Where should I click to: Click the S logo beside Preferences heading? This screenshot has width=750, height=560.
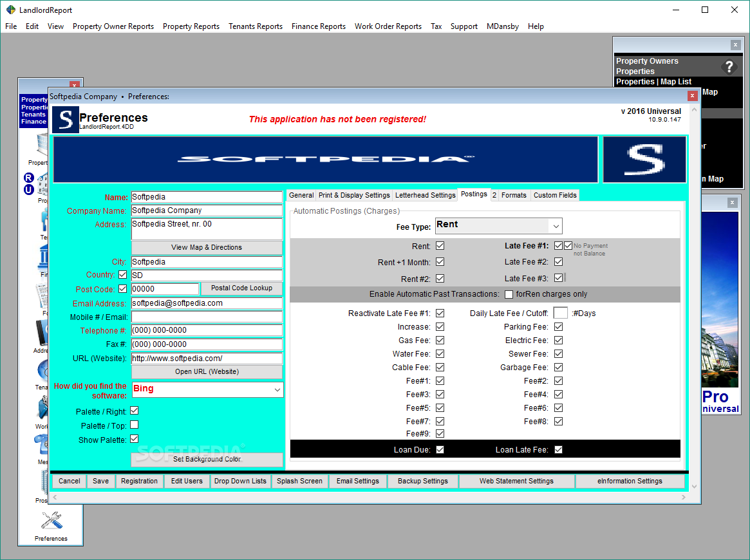(66, 120)
